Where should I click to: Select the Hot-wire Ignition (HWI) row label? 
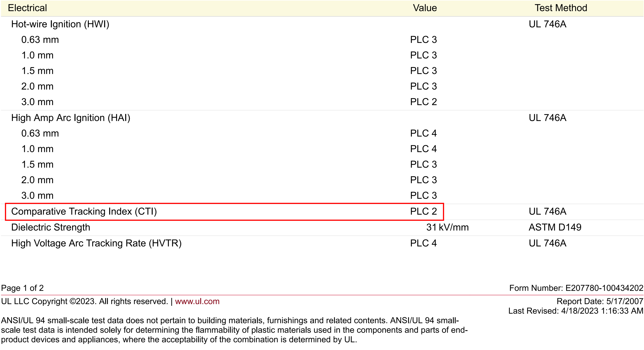pos(60,24)
